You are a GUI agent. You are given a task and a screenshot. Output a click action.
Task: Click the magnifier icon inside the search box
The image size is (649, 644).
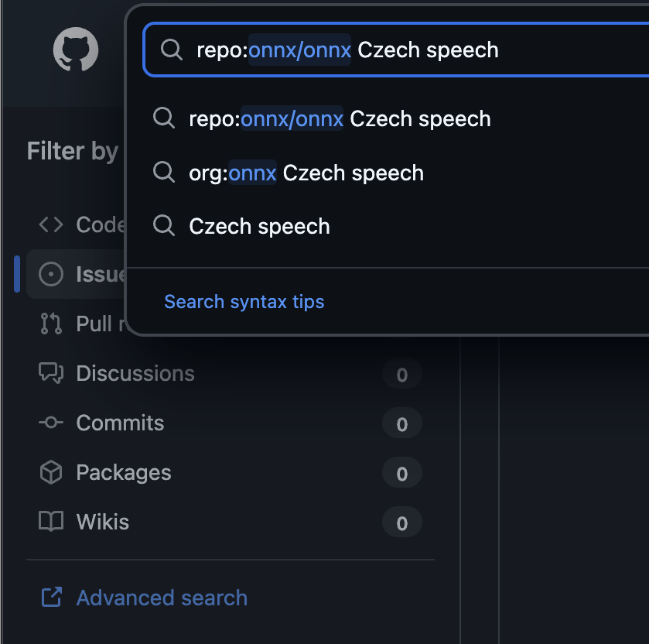point(171,50)
